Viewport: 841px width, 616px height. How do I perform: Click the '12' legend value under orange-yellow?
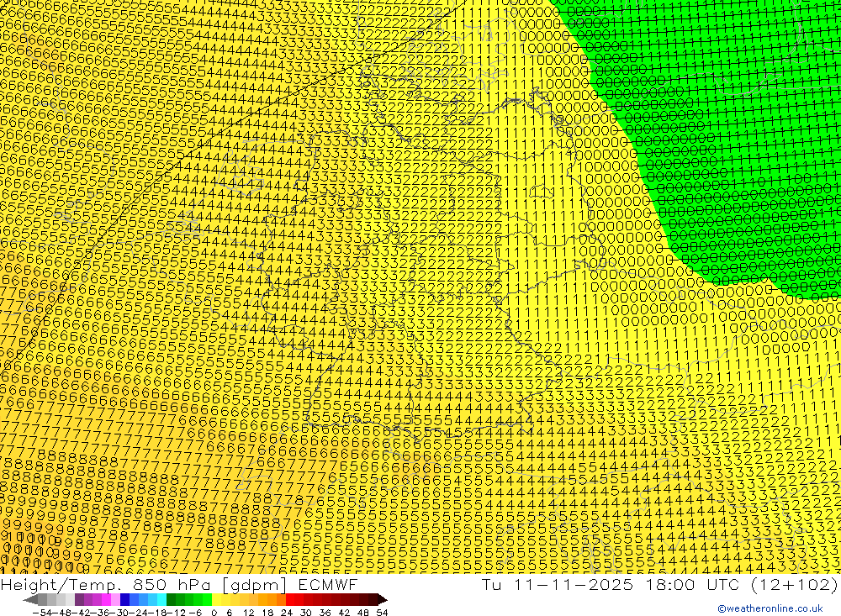point(249,613)
